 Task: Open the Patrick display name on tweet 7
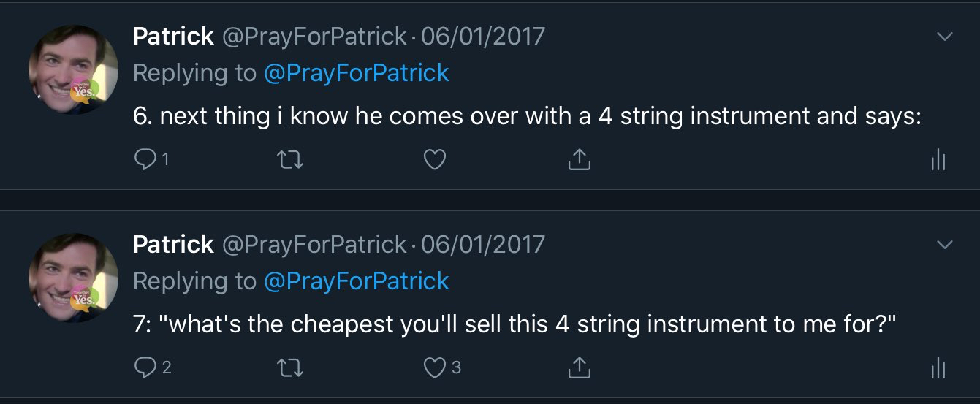click(x=173, y=245)
